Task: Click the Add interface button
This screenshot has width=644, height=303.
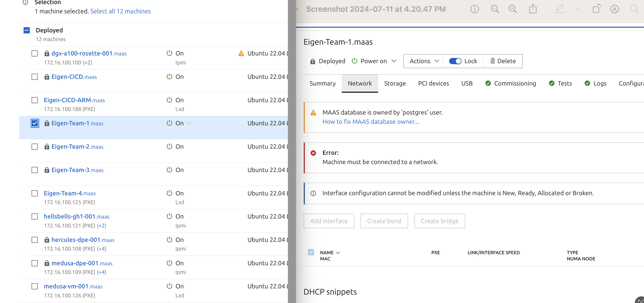Action: point(329,221)
